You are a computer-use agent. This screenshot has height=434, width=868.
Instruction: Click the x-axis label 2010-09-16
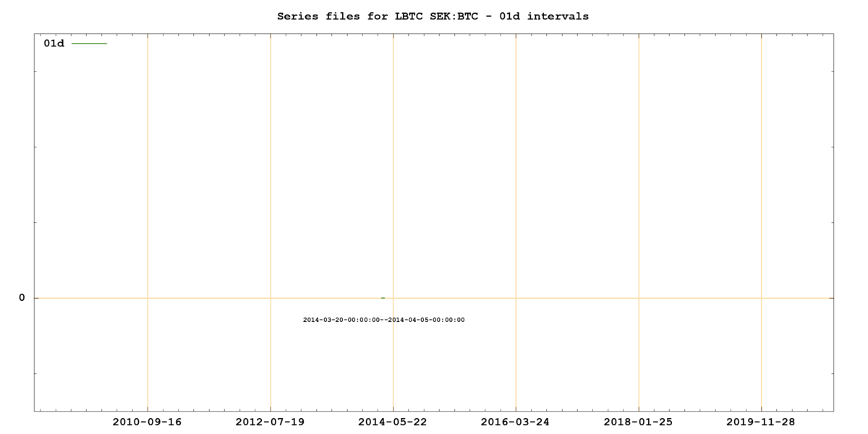pyautogui.click(x=148, y=422)
